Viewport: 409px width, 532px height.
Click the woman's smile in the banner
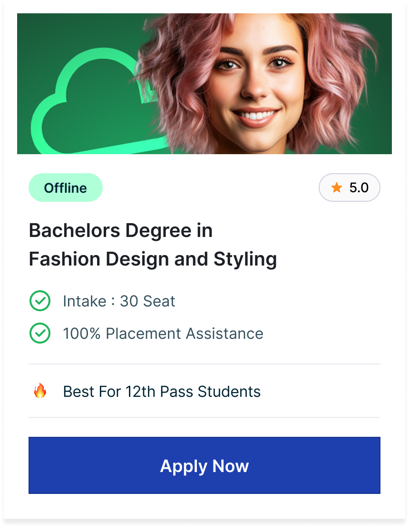click(256, 115)
